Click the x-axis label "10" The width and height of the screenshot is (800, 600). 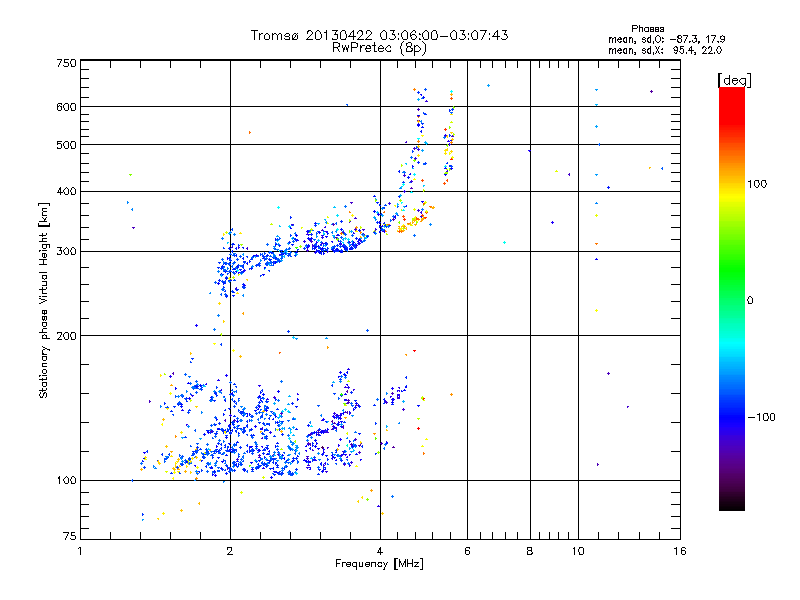click(x=578, y=551)
